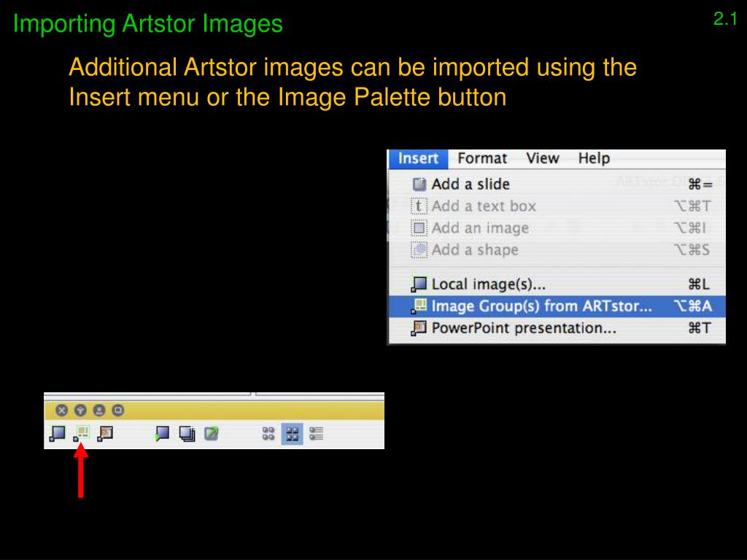Click the green arrow export icon
This screenshot has width=747, height=560.
pos(211,434)
